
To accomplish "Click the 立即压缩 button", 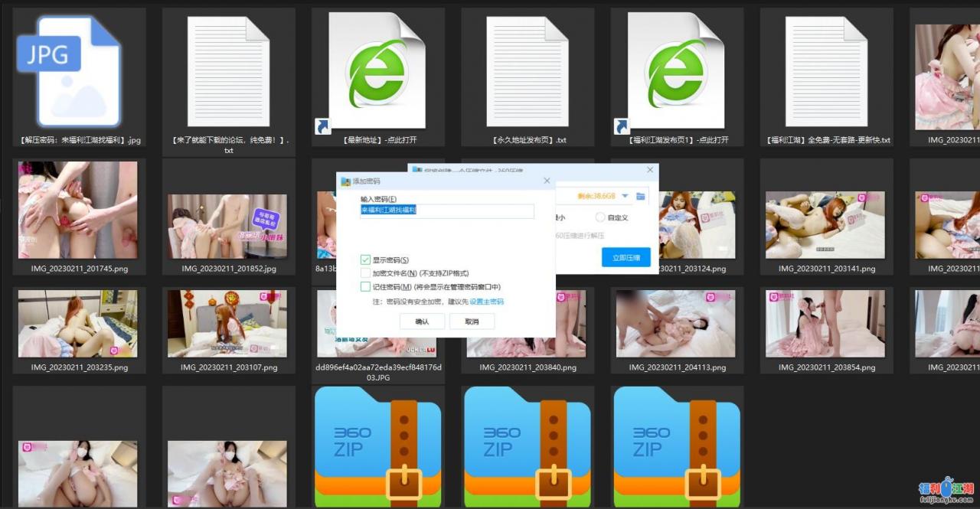I will [626, 258].
